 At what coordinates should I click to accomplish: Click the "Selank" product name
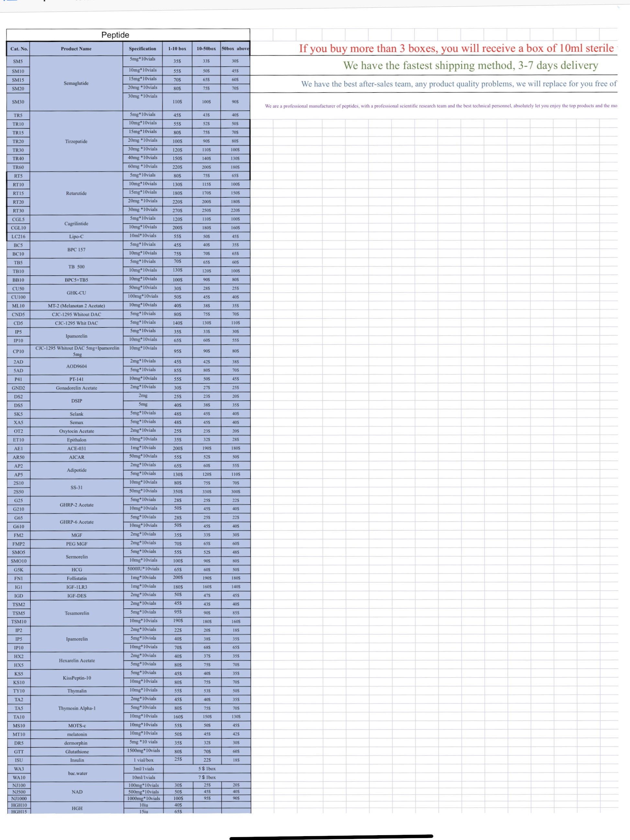click(x=76, y=414)
